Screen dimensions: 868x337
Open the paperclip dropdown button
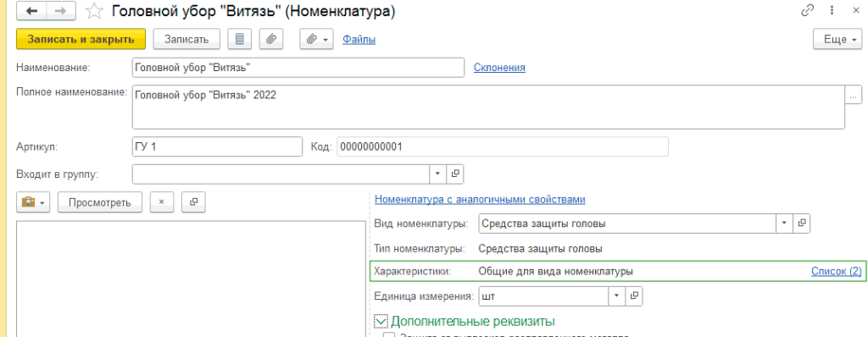pos(316,39)
